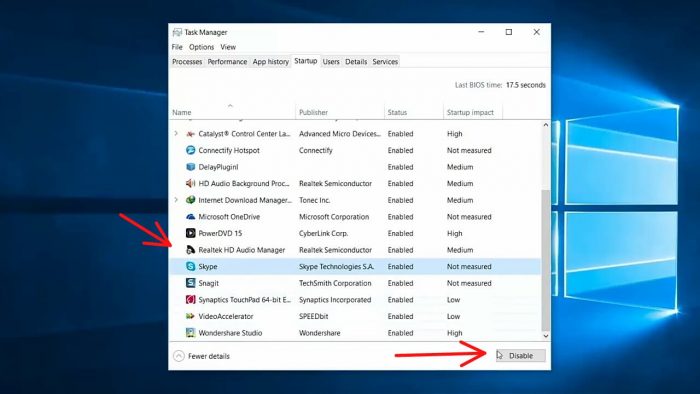The width and height of the screenshot is (700, 394).
Task: Click the Task Manager title bar icon
Action: tap(177, 32)
